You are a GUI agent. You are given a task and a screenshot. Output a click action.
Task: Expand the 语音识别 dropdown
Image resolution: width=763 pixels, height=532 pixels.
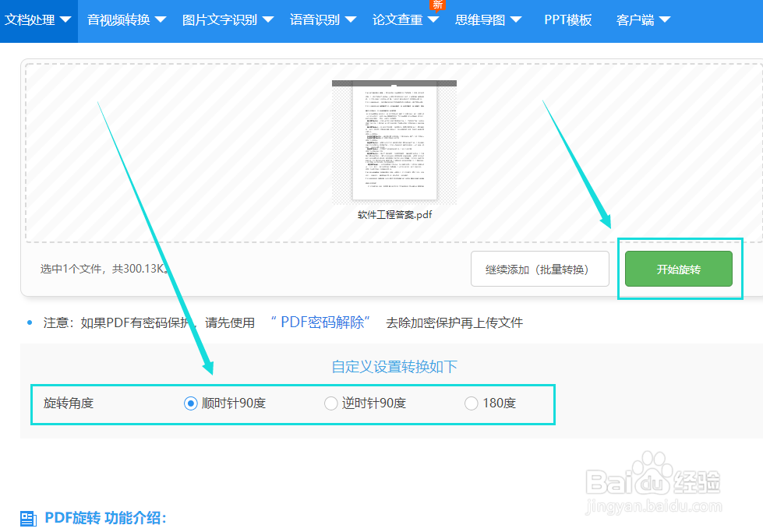tap(316, 20)
